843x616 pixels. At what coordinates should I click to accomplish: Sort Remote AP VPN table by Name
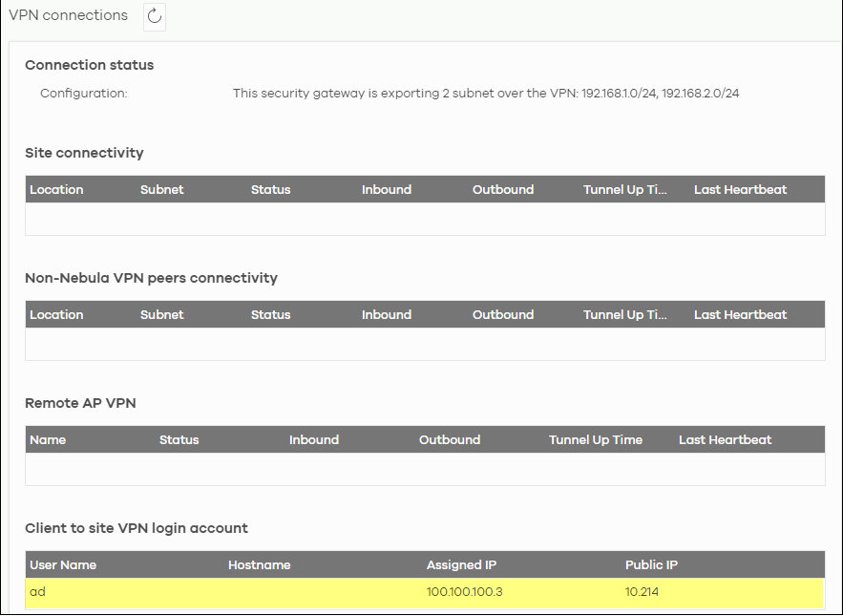(x=48, y=439)
